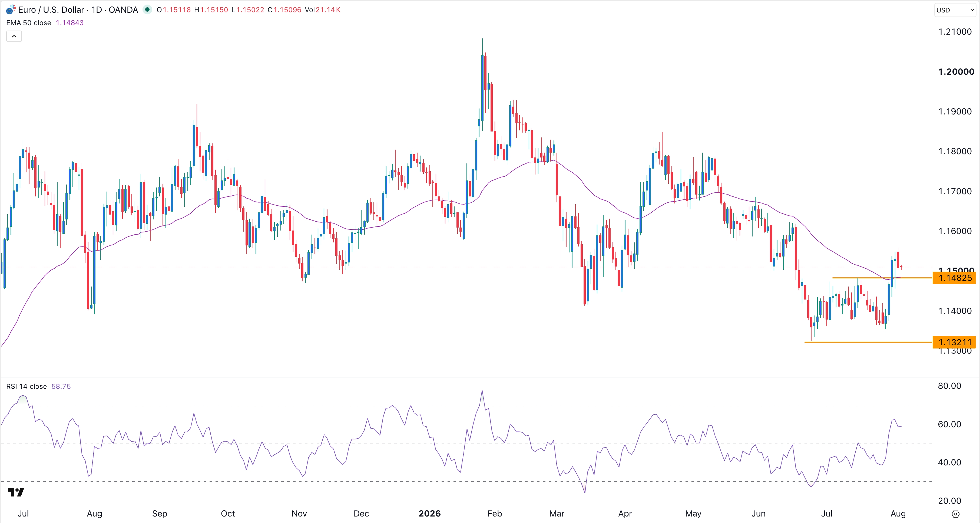Screen dimensions: 980x523
Task: Click the Nov label on time axis
Action: [x=299, y=514]
